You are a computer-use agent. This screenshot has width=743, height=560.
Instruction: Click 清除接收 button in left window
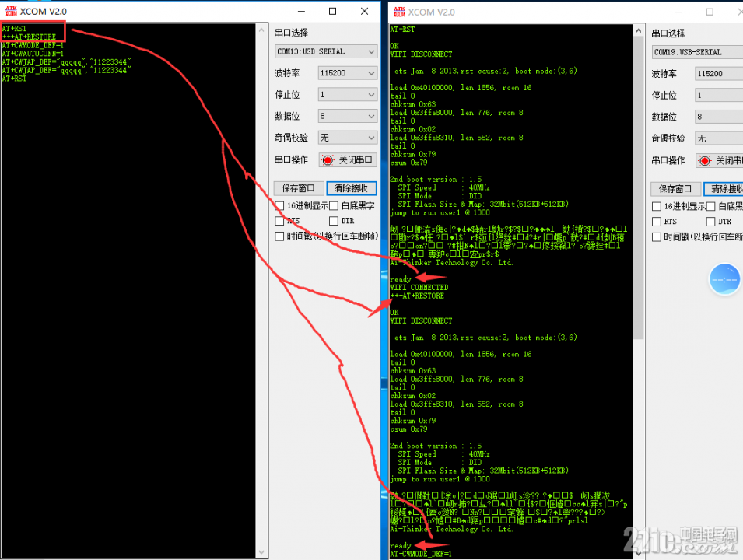pyautogui.click(x=351, y=188)
